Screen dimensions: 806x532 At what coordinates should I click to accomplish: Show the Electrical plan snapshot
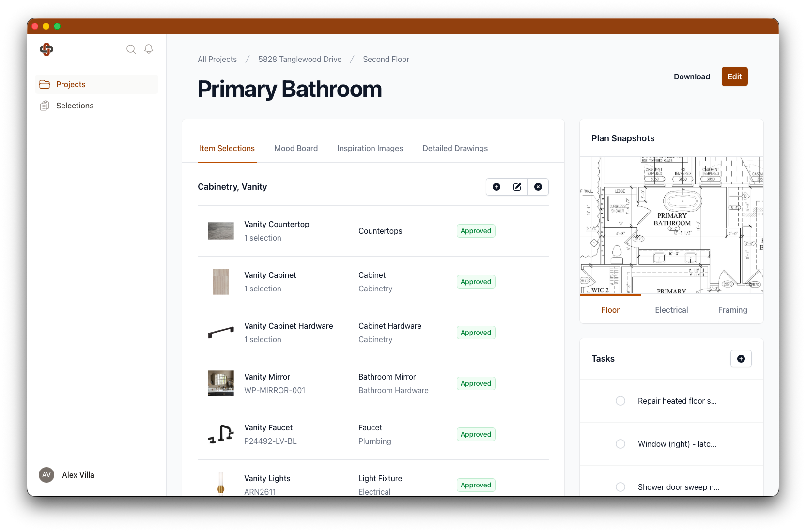coord(671,310)
